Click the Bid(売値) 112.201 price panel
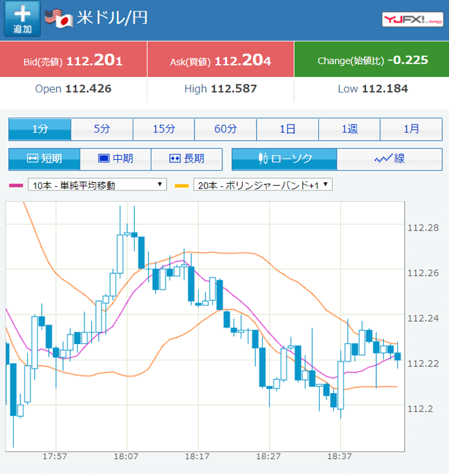The image size is (449, 476). (73, 61)
